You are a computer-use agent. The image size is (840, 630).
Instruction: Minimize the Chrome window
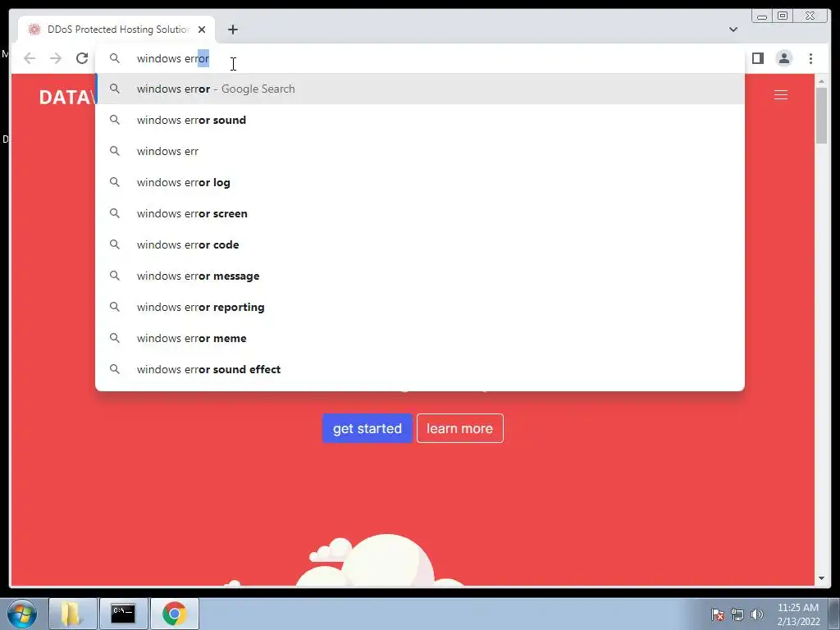coord(762,16)
